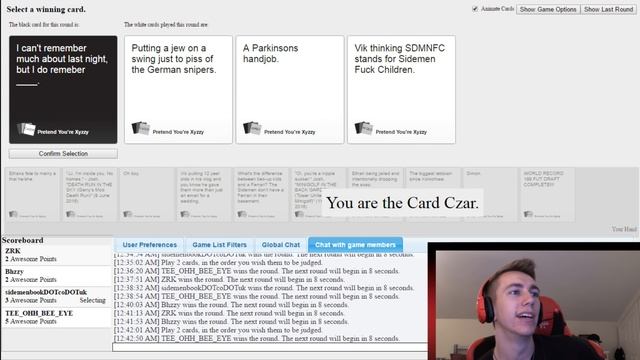Open the User Preferences tab
The height and width of the screenshot is (360, 640).
(149, 245)
